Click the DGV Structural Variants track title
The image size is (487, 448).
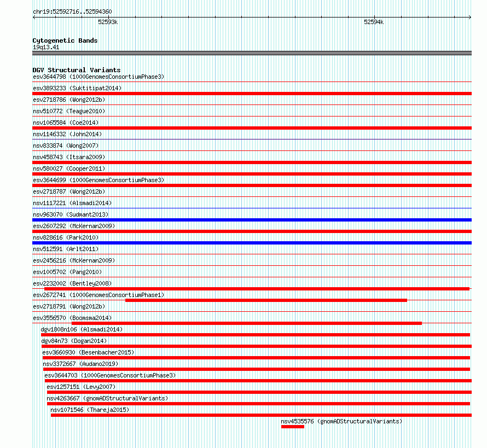pyautogui.click(x=77, y=70)
